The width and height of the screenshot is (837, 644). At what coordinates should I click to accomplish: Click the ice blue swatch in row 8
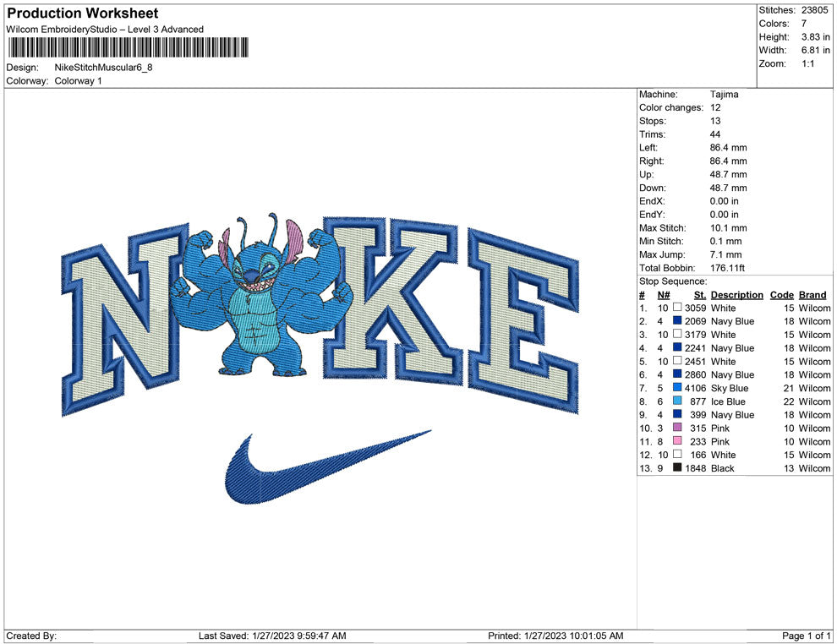677,401
